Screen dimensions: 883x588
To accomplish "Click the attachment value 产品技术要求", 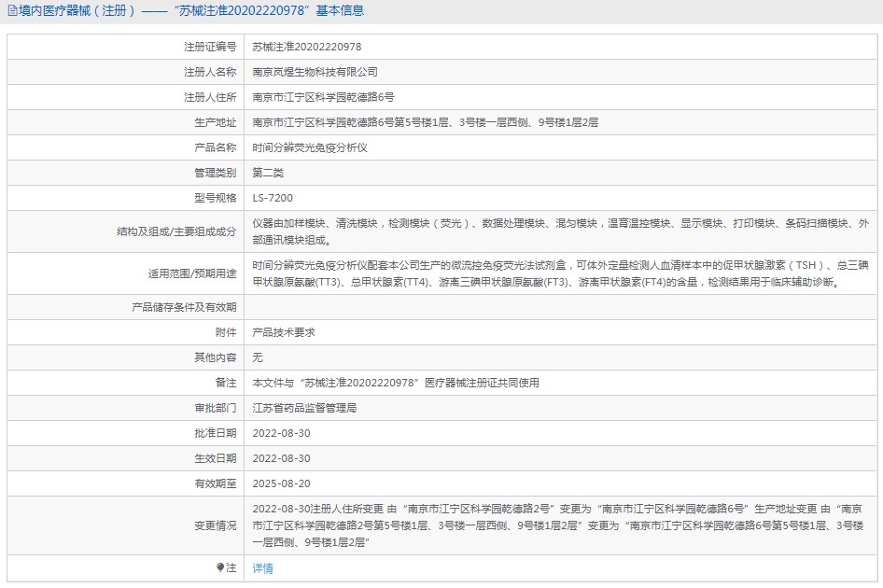I will pyautogui.click(x=284, y=332).
